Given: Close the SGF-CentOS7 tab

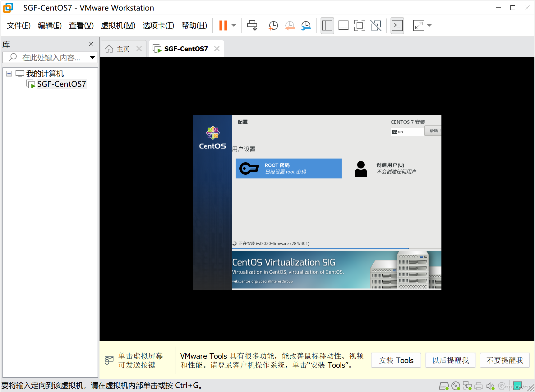Looking at the screenshot, I should coord(217,49).
